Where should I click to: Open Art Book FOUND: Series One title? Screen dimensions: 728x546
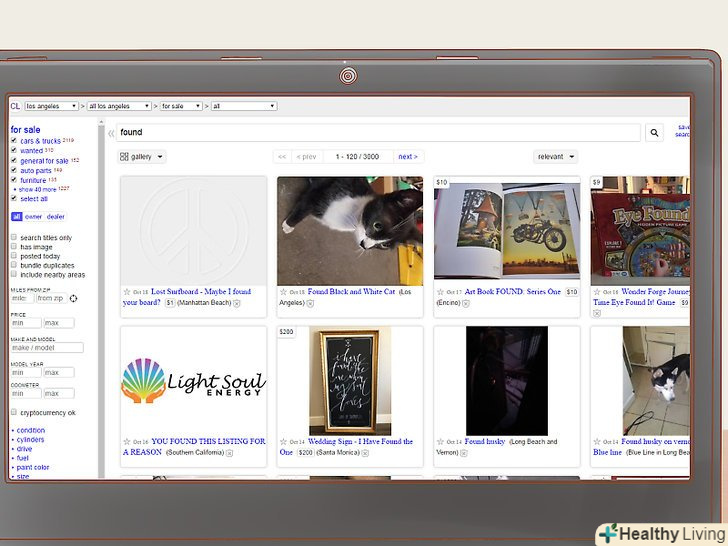tap(513, 292)
